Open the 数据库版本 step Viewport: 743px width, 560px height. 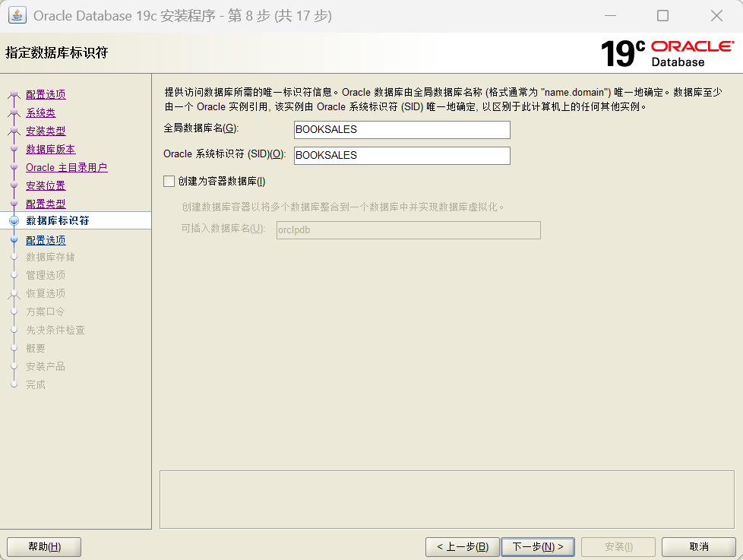pyautogui.click(x=51, y=149)
